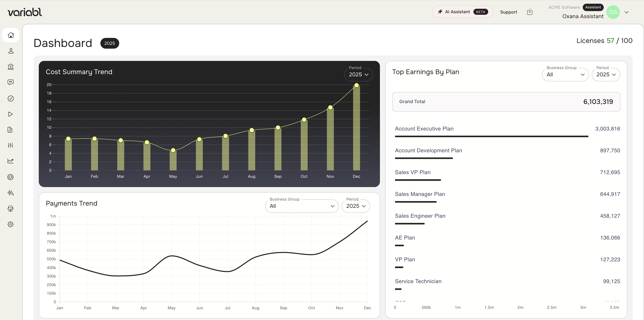The height and width of the screenshot is (320, 644).
Task: Click the VP Plan label
Action: pyautogui.click(x=405, y=260)
